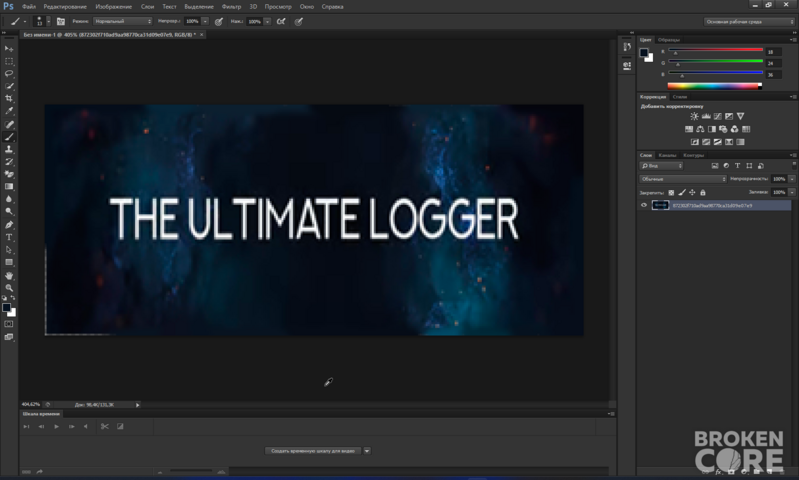The height and width of the screenshot is (480, 799).
Task: Open layer opacity slider arrow
Action: 792,179
